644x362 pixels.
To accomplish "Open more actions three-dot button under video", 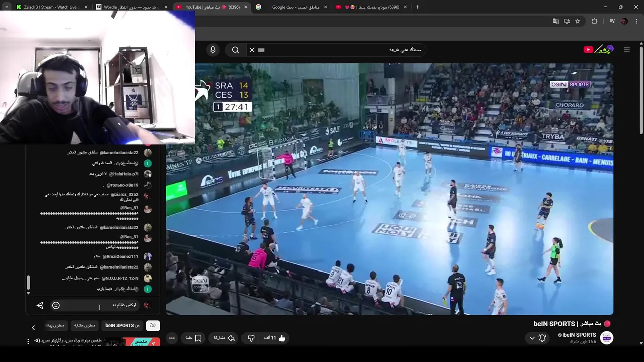I will [x=172, y=338].
